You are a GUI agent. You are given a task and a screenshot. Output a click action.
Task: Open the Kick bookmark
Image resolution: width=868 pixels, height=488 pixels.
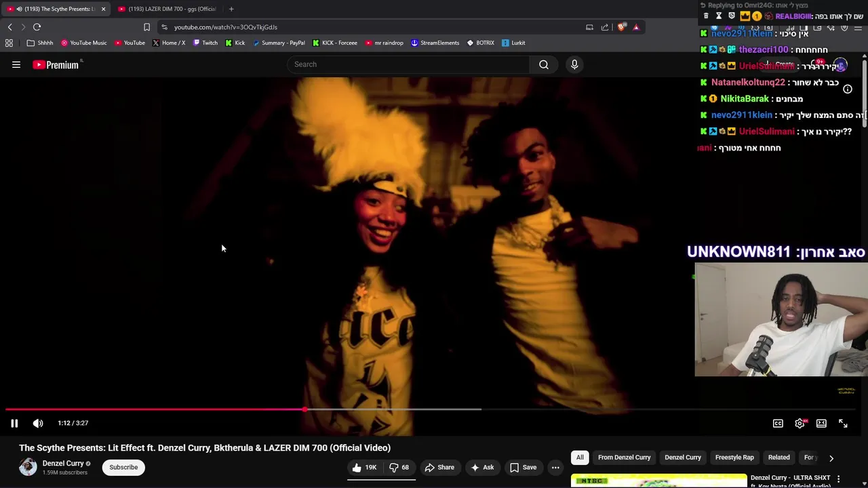235,43
